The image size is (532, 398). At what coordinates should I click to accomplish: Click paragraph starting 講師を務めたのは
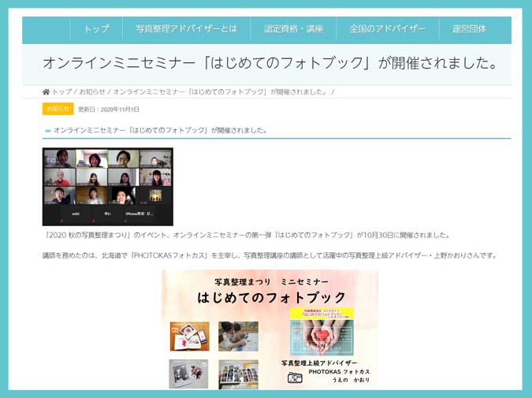click(270, 255)
